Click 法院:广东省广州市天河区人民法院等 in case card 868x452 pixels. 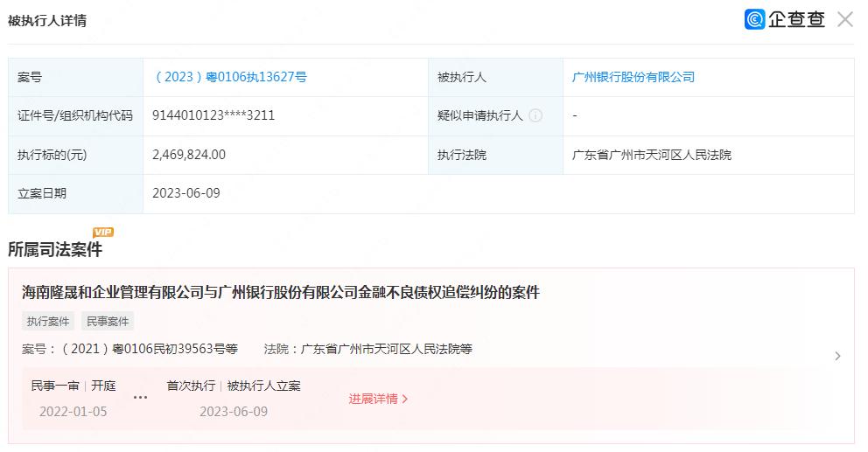point(368,349)
